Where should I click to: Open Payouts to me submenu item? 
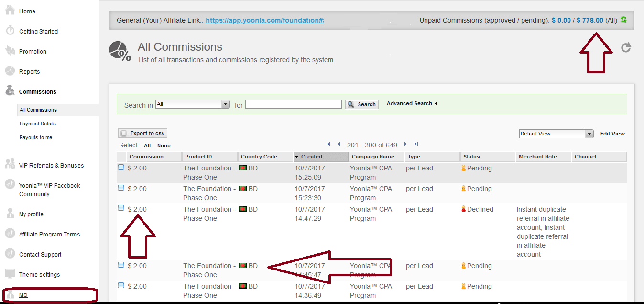36,137
